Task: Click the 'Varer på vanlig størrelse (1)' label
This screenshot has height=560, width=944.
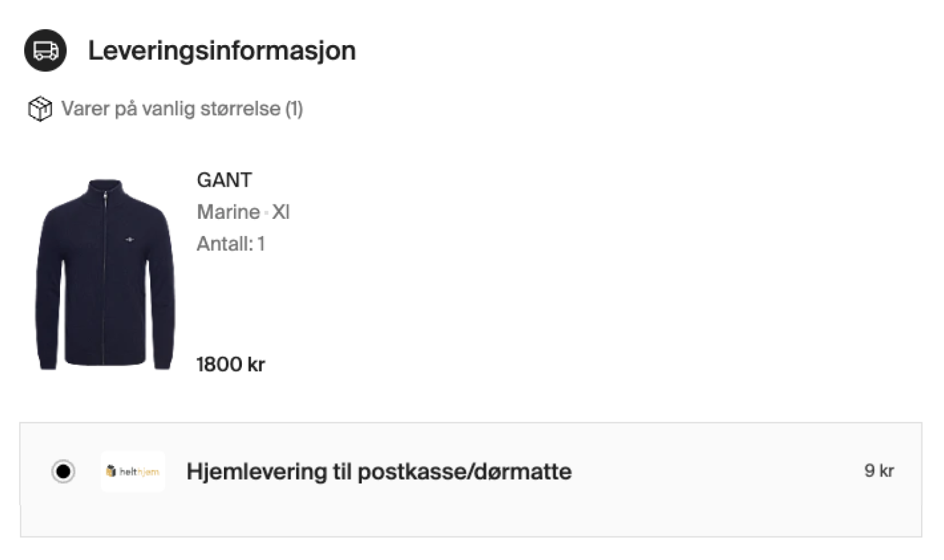Action: [x=182, y=109]
